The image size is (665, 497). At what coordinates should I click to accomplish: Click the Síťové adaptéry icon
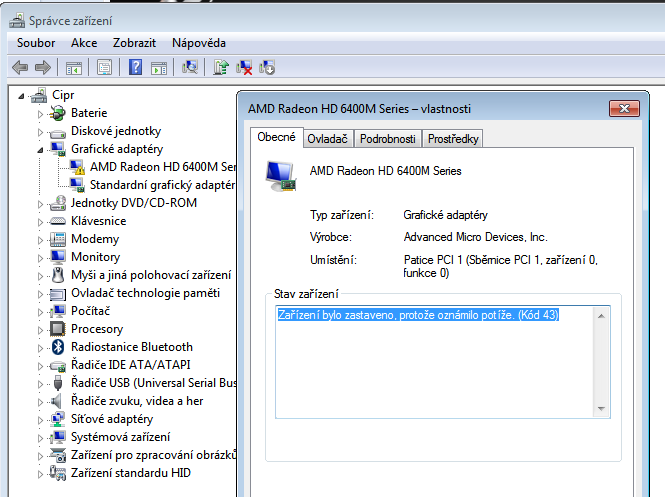pos(58,419)
